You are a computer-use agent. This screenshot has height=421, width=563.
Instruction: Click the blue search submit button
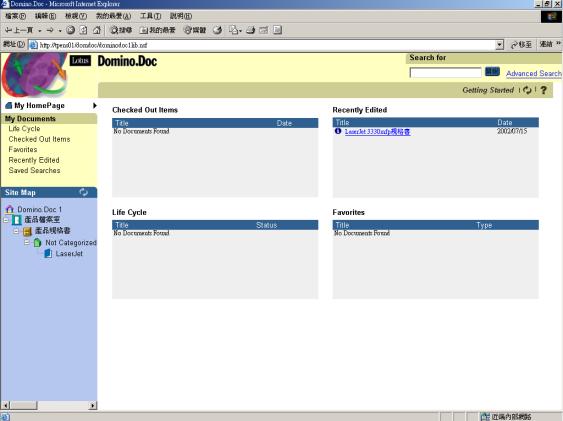click(x=492, y=71)
